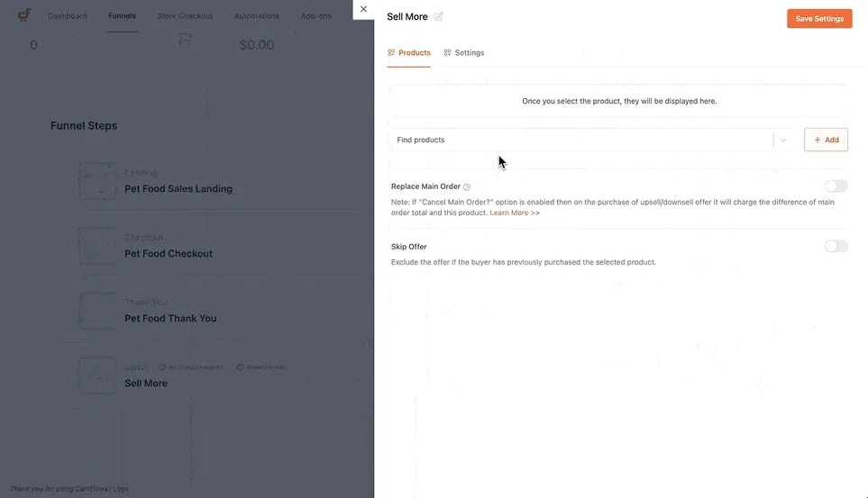Open the Funnels menu
868x498 pixels.
(122, 16)
